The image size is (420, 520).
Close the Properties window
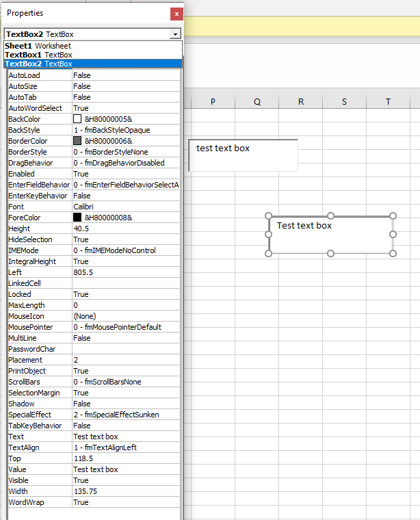(176, 14)
